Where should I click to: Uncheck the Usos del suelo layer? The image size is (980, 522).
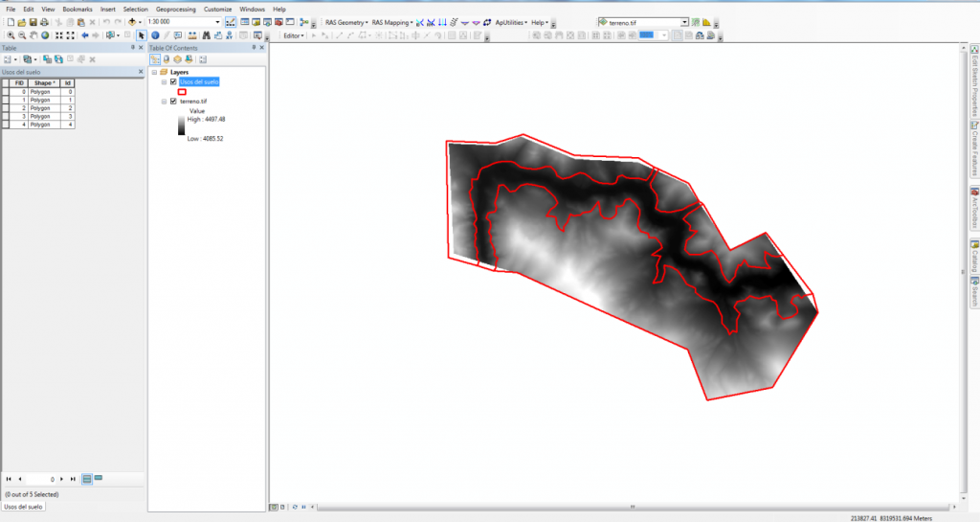pyautogui.click(x=173, y=81)
